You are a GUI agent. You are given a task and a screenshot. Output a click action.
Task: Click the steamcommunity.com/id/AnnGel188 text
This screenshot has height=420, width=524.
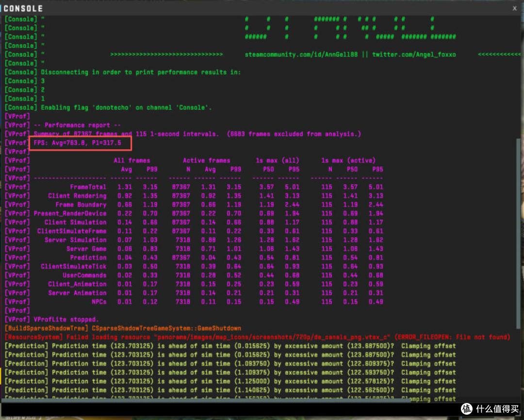(301, 54)
